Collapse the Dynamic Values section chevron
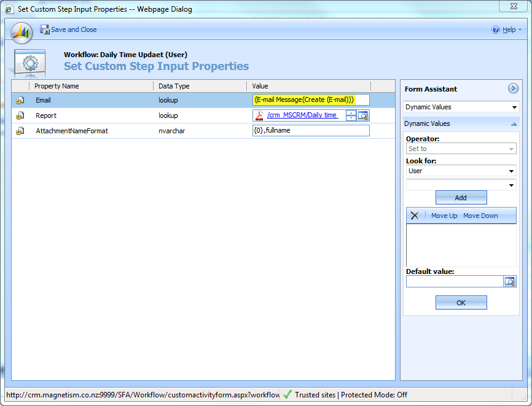Viewport: 532px width, 406px height. (514, 123)
